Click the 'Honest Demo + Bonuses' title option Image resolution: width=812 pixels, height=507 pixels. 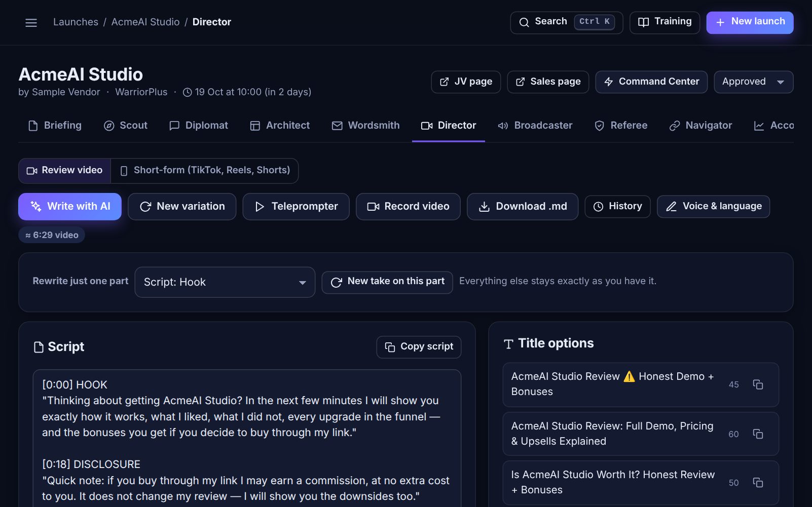tap(641, 384)
